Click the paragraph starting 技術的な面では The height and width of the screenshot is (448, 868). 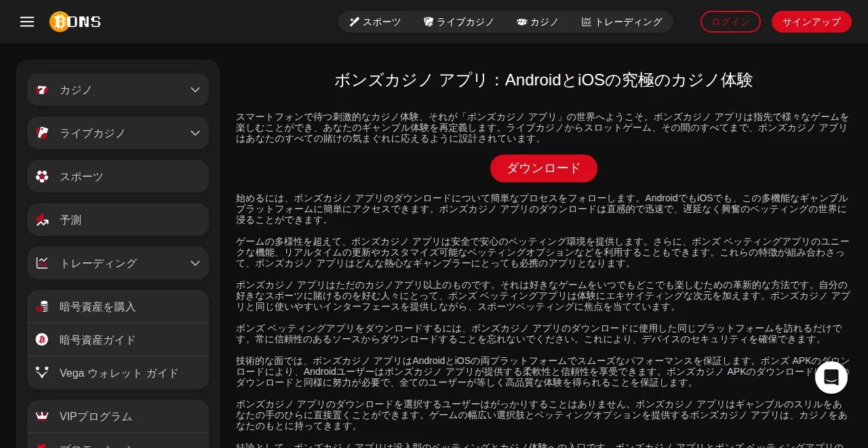[543, 371]
